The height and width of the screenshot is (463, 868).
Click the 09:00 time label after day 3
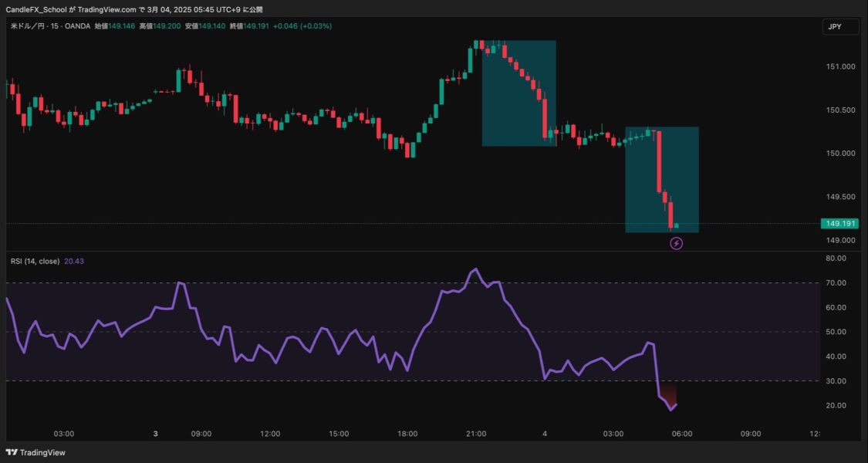[x=201, y=434]
